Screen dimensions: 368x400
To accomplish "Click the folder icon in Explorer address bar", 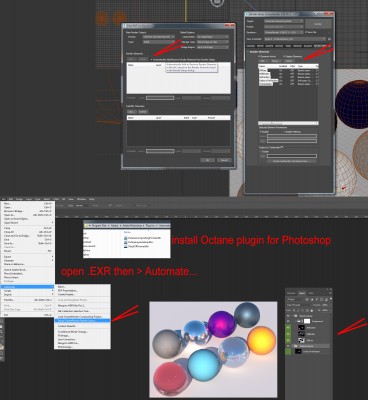I will pos(86,225).
